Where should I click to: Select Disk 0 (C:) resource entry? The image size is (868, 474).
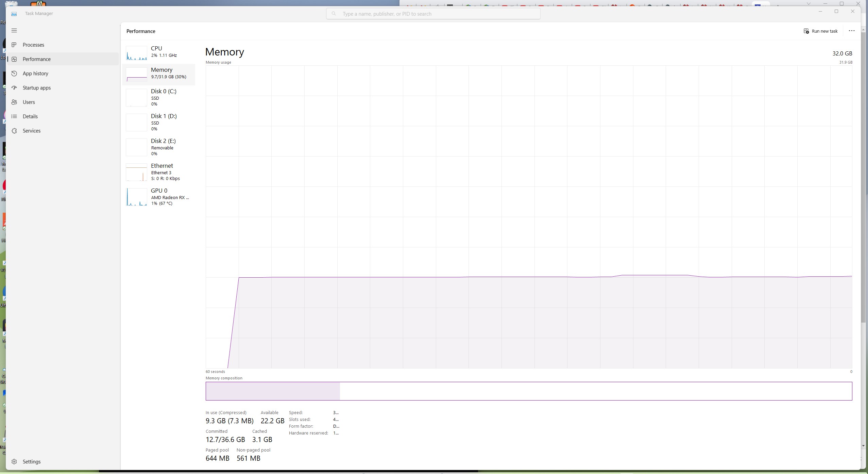coord(158,97)
